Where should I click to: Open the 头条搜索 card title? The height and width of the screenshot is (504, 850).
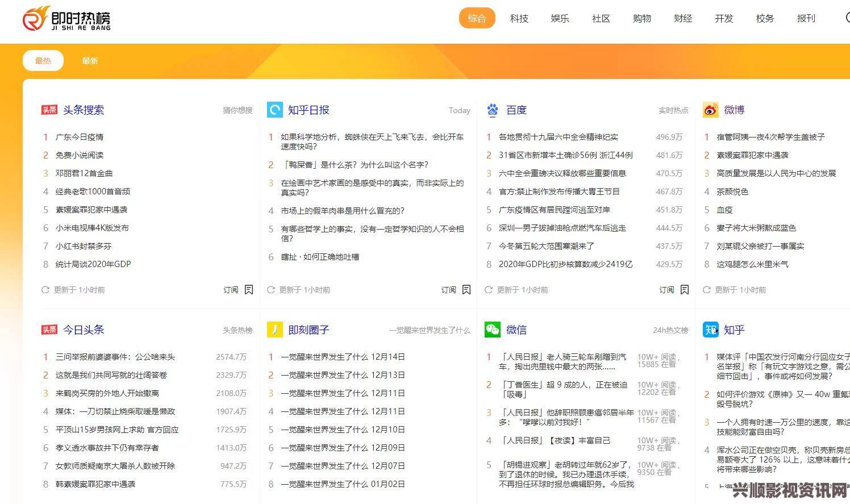coord(84,110)
